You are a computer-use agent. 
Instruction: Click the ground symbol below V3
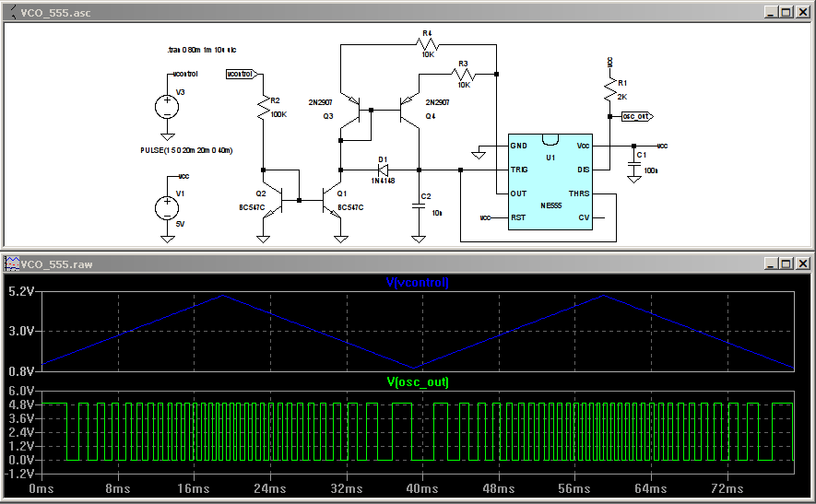coord(167,137)
